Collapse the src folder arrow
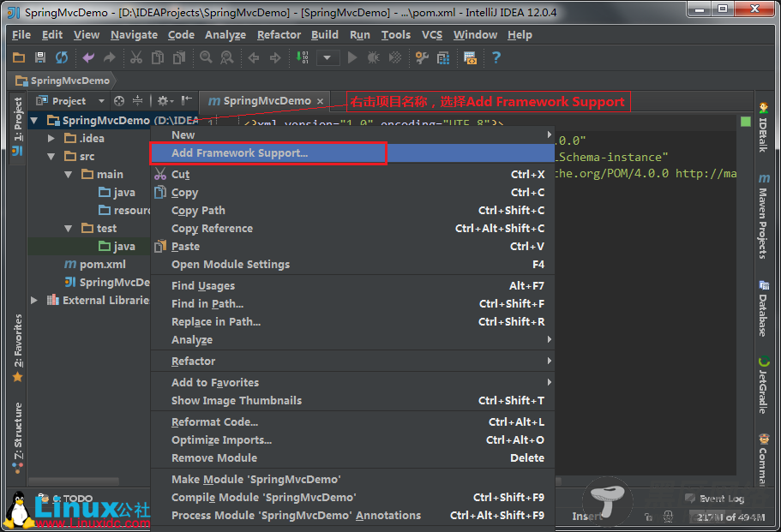781x532 pixels. coord(51,156)
